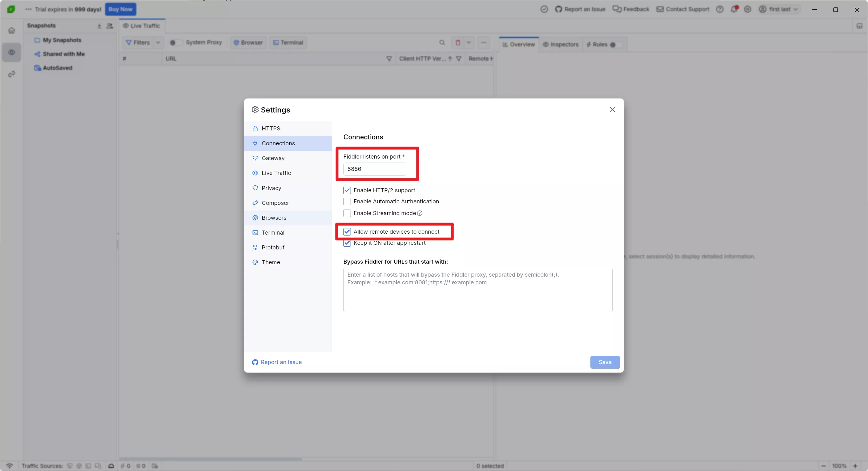Open the first last user dropdown

779,9
